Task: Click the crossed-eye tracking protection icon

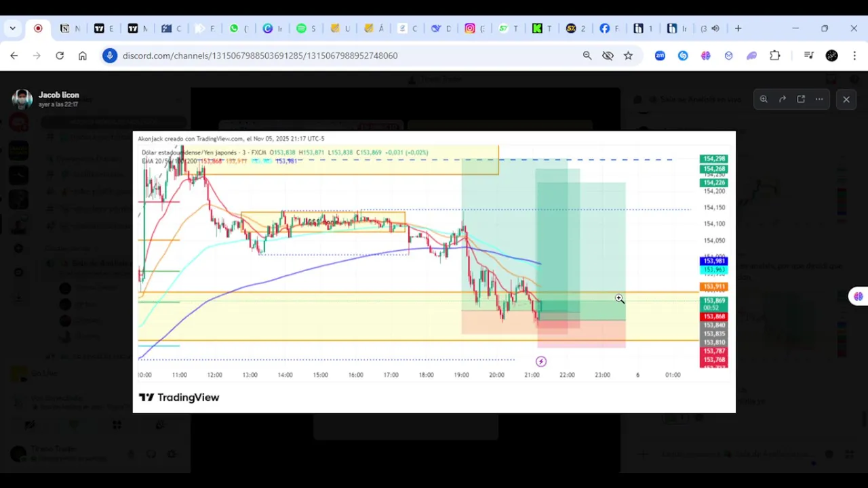Action: [608, 56]
